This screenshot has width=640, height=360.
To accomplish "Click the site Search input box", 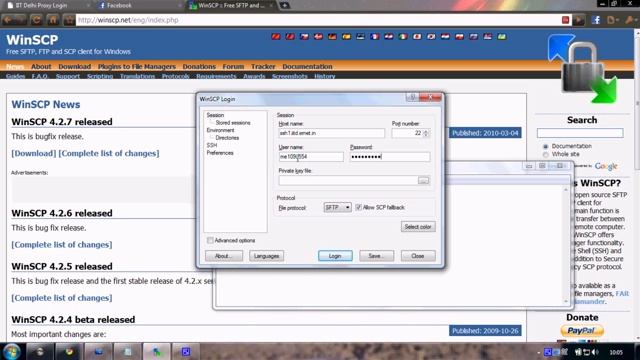I will (580, 133).
